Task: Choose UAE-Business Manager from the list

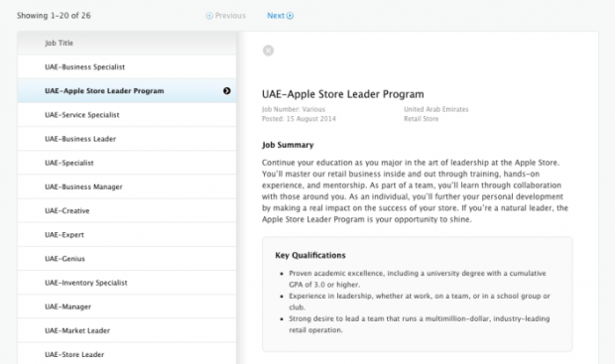Action: [x=127, y=186]
